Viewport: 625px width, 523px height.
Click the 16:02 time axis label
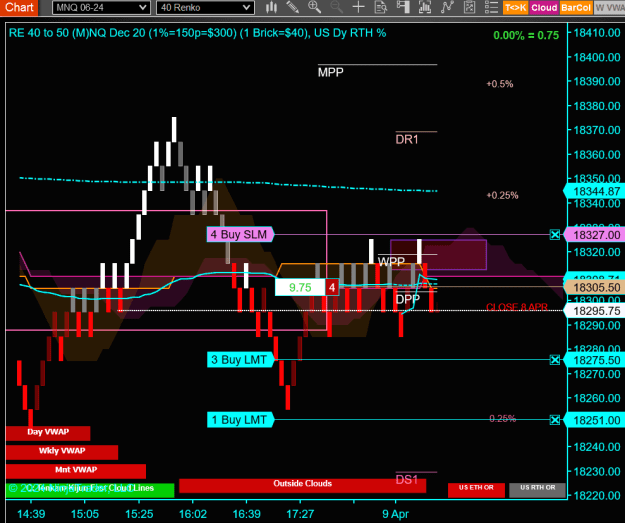193,514
